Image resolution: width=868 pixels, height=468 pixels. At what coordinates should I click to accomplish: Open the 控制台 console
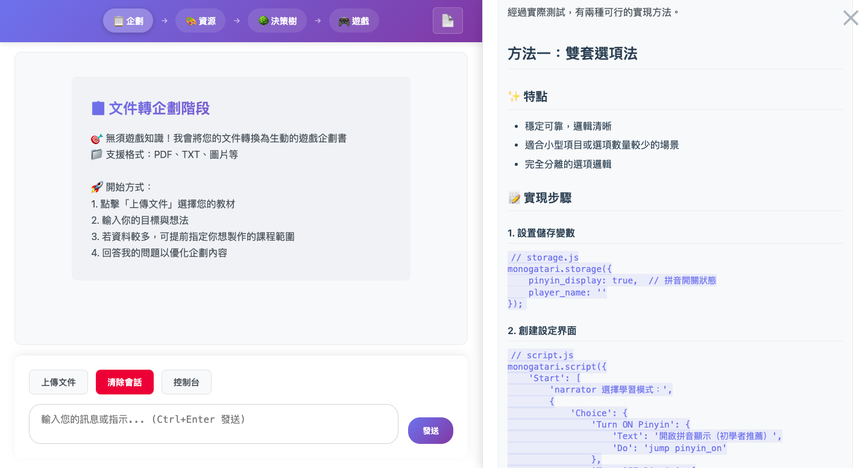186,382
